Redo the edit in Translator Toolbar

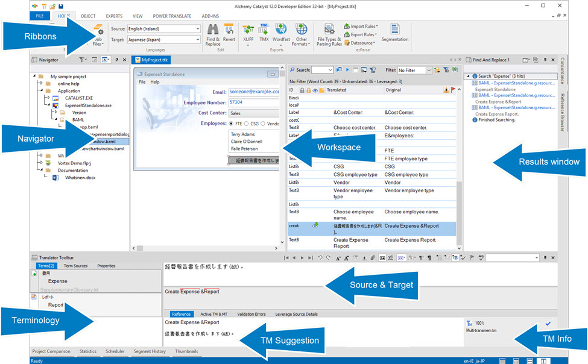(x=328, y=258)
